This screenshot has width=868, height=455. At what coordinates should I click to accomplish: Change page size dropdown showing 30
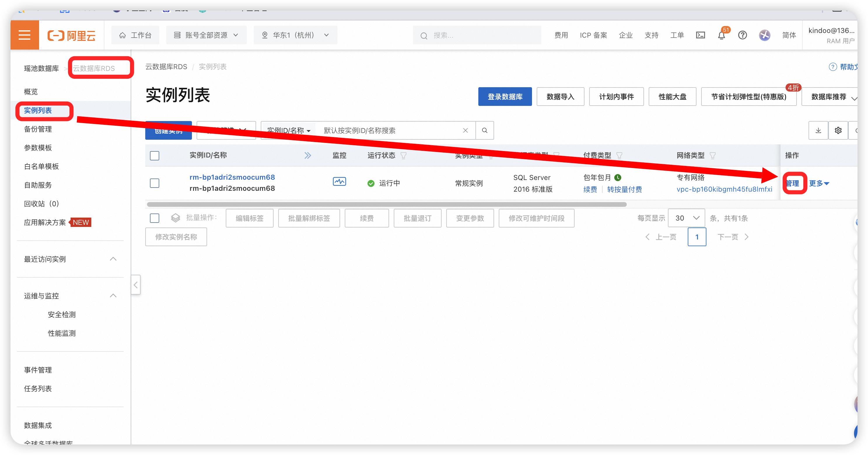click(686, 218)
